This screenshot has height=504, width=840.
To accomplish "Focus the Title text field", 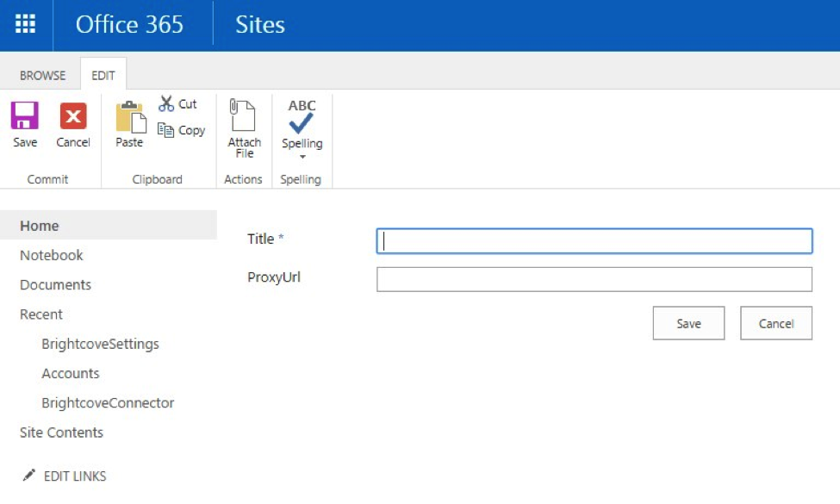I will point(594,241).
